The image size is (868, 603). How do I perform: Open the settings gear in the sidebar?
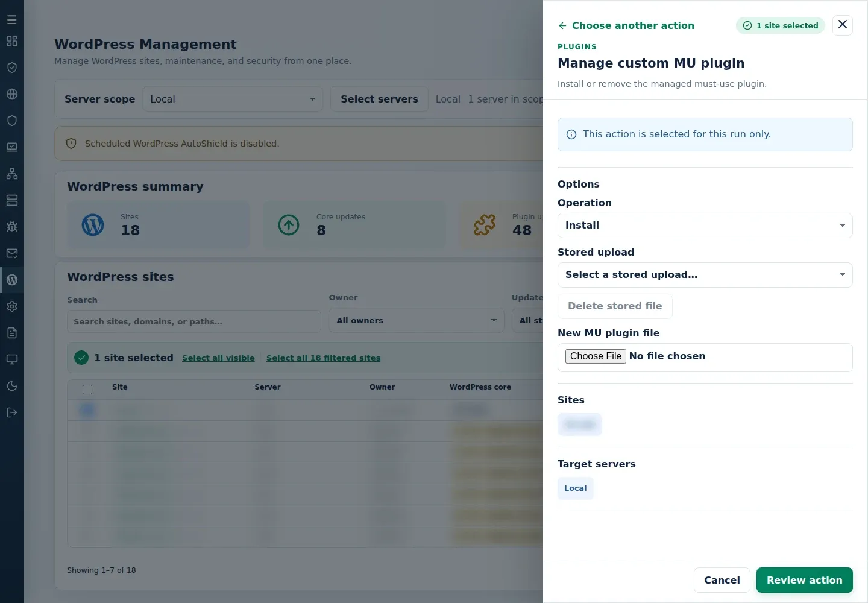click(12, 306)
